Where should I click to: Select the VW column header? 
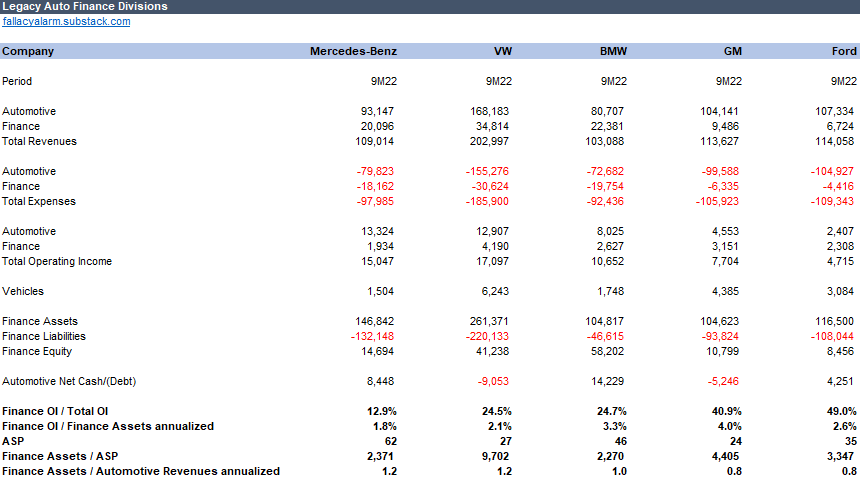pyautogui.click(x=503, y=51)
